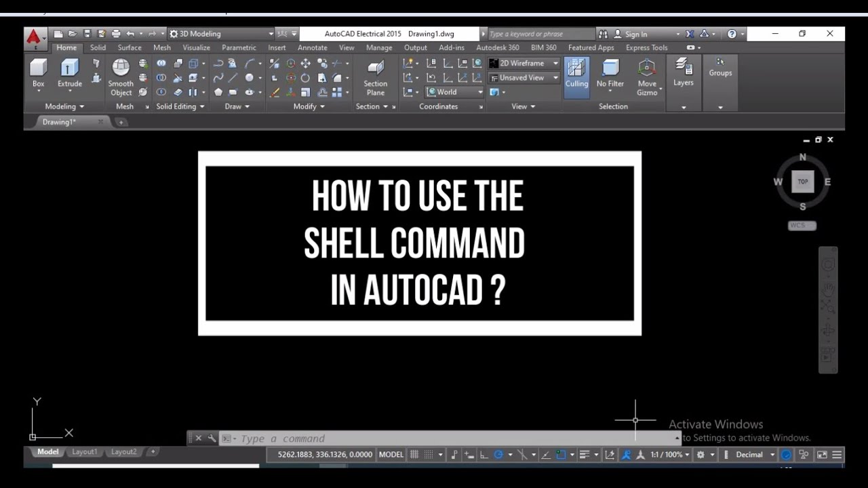868x488 pixels.
Task: Expand the Draw panel
Action: 237,106
